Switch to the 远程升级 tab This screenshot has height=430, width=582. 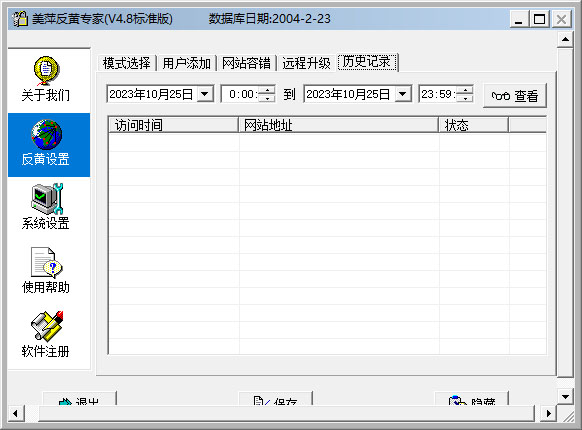click(306, 63)
